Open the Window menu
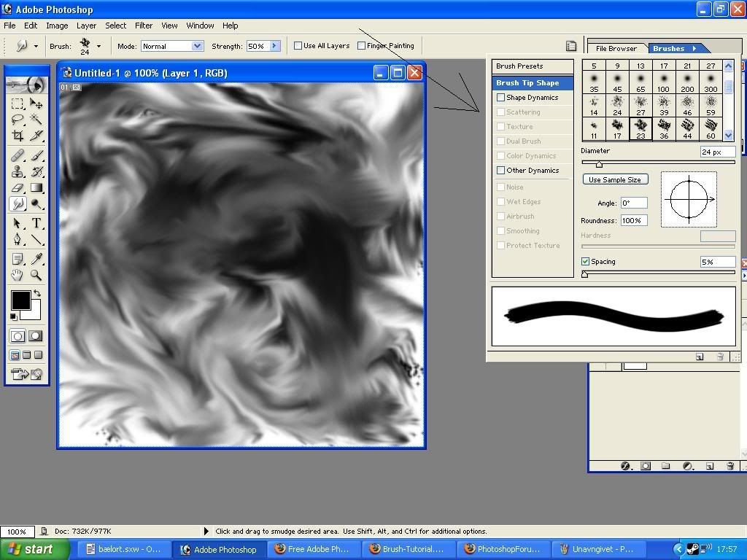 200,26
